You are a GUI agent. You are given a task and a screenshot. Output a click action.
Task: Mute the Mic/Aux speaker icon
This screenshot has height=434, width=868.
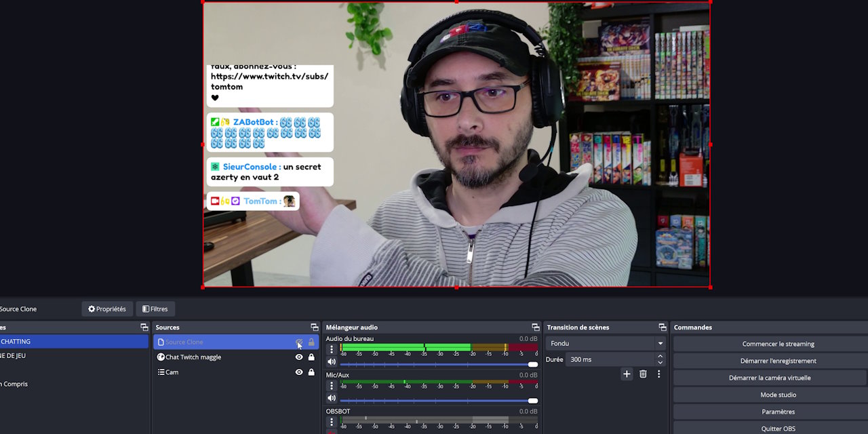coord(332,398)
